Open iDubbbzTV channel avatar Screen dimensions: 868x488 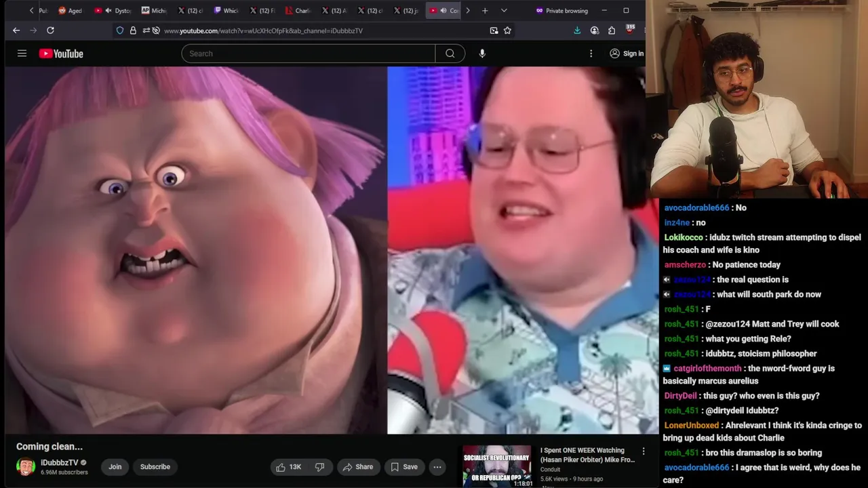(26, 467)
